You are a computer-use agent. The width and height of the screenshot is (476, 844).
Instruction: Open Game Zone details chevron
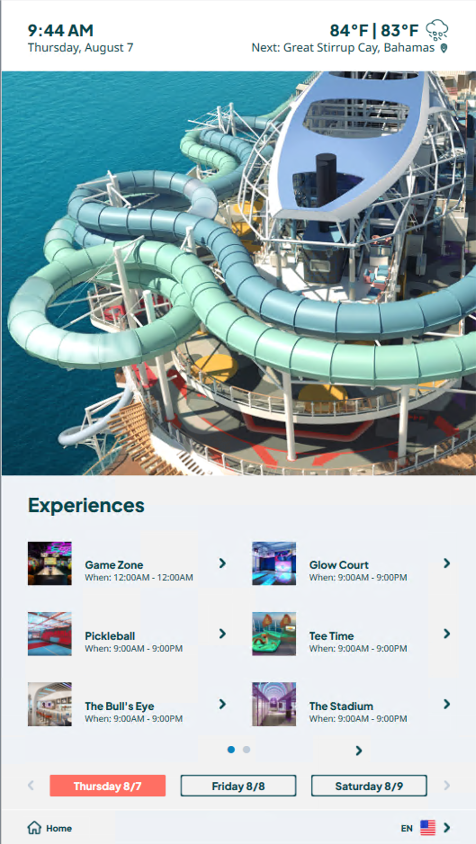(222, 563)
